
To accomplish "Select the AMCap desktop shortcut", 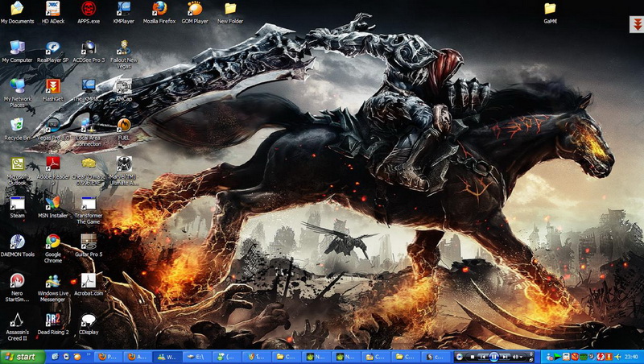I will pyautogui.click(x=124, y=90).
